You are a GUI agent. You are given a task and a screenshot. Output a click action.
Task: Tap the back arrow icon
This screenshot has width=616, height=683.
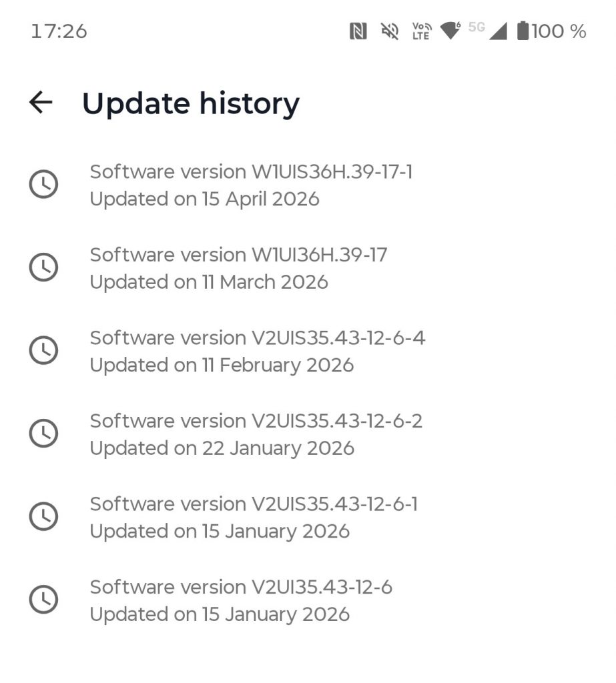coord(41,102)
